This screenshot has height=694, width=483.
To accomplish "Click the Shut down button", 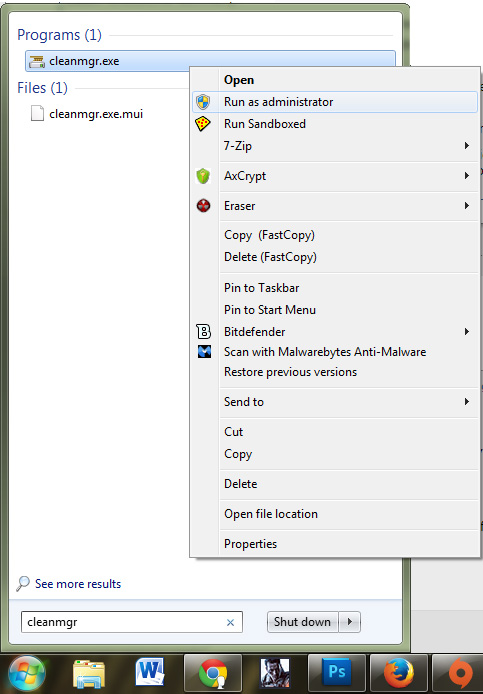I will pyautogui.click(x=302, y=622).
